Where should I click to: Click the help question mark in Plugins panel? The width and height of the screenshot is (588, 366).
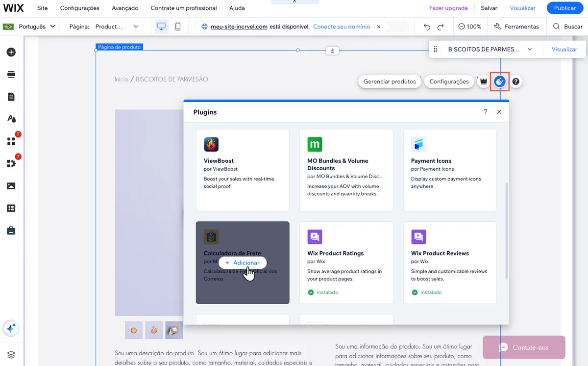(486, 112)
